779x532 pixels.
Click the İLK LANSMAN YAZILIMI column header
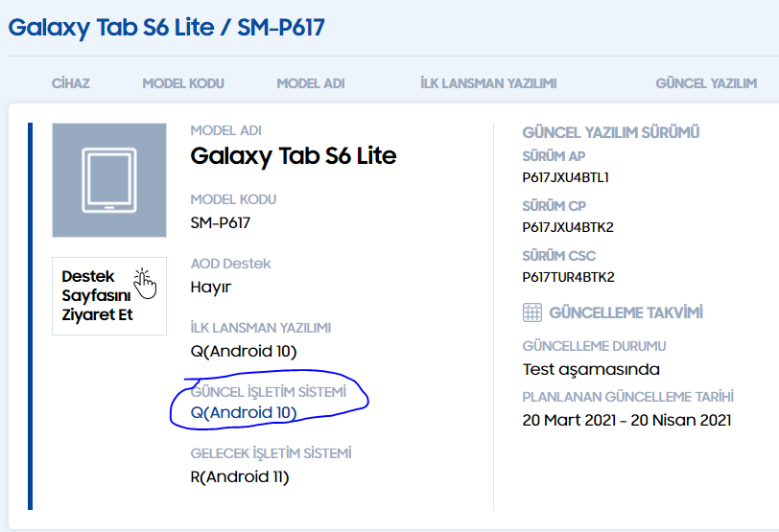pyautogui.click(x=488, y=83)
